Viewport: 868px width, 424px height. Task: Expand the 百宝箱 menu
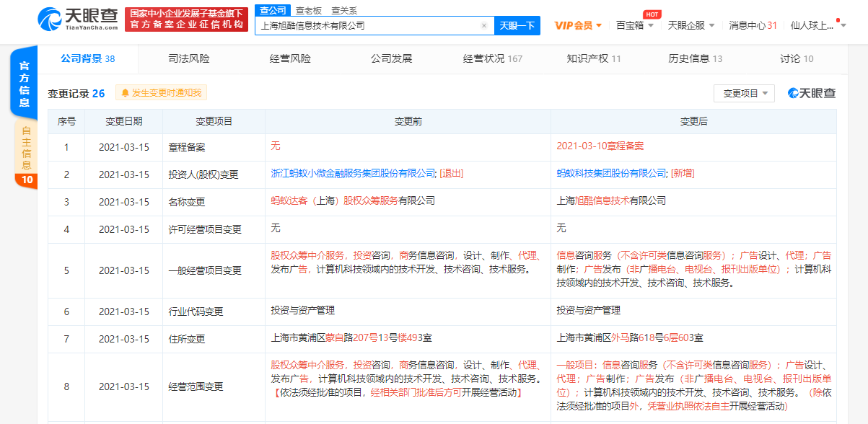[635, 25]
